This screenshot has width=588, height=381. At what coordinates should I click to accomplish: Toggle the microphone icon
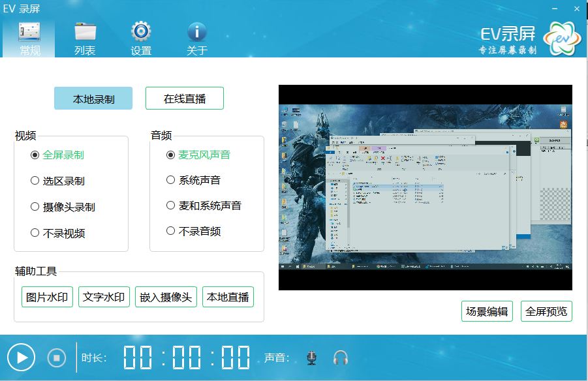click(x=312, y=358)
